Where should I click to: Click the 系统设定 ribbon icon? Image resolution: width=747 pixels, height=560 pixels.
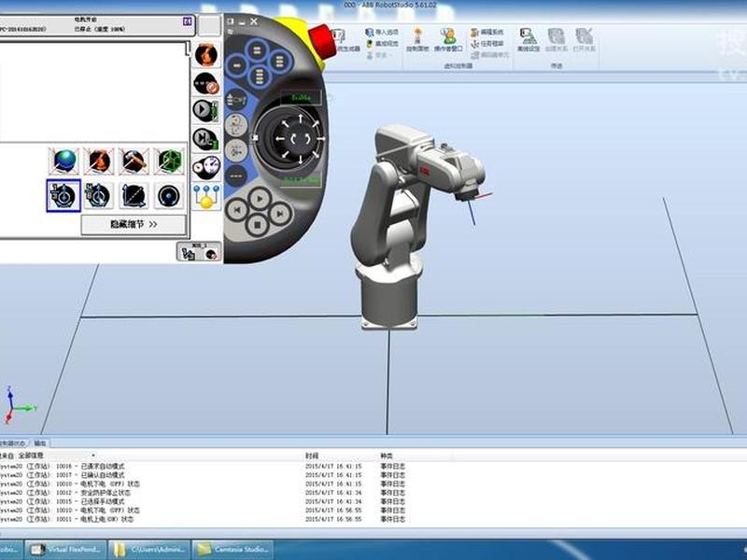tap(529, 39)
